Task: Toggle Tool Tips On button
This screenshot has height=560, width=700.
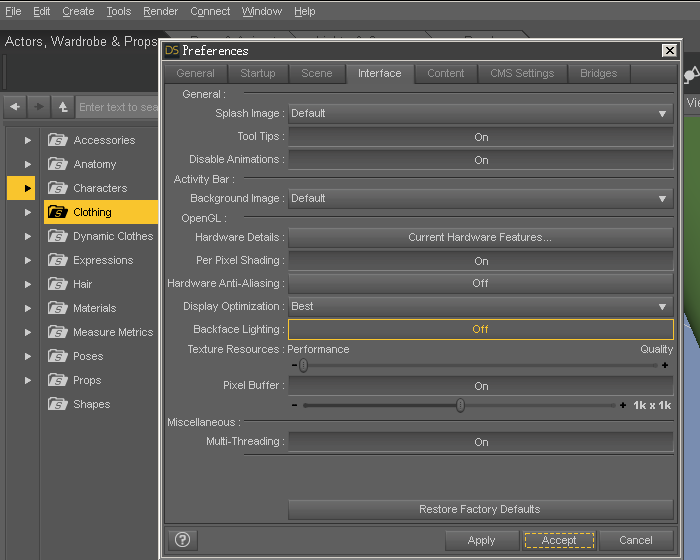Action: point(481,137)
